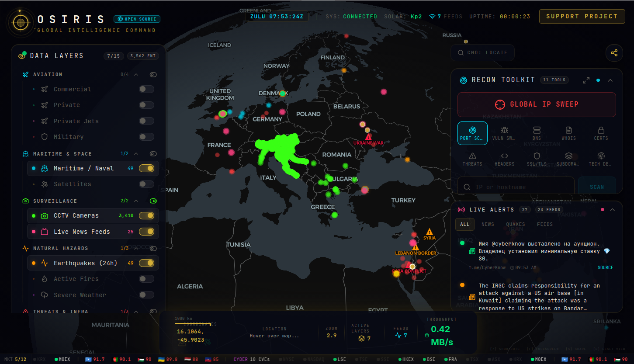Click the Support Project button
Screen dimensions: 634x364
pos(582,16)
